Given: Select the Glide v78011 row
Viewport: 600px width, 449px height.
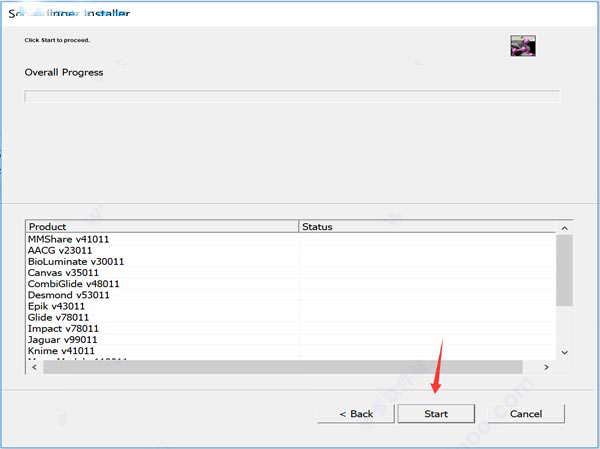Looking at the screenshot, I should tap(291, 317).
